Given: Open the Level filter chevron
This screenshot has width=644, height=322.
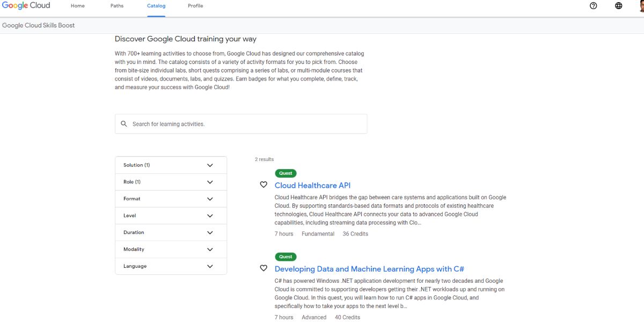Looking at the screenshot, I should (210, 216).
